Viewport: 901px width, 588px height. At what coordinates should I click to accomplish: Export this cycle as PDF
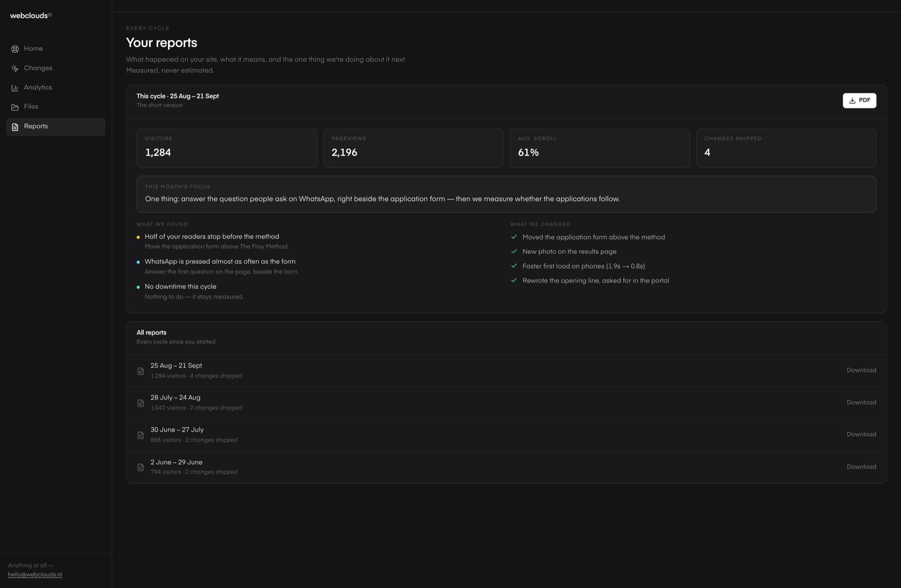[x=859, y=101]
